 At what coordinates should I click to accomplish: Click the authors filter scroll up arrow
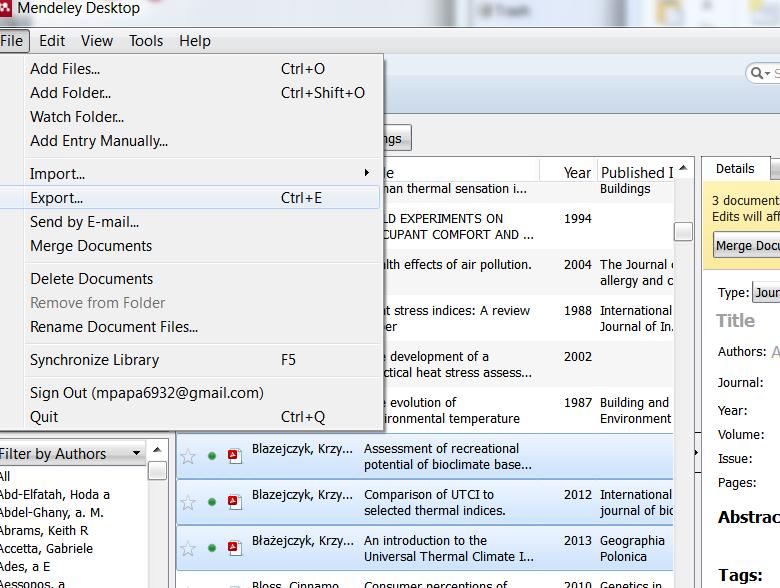click(x=157, y=450)
